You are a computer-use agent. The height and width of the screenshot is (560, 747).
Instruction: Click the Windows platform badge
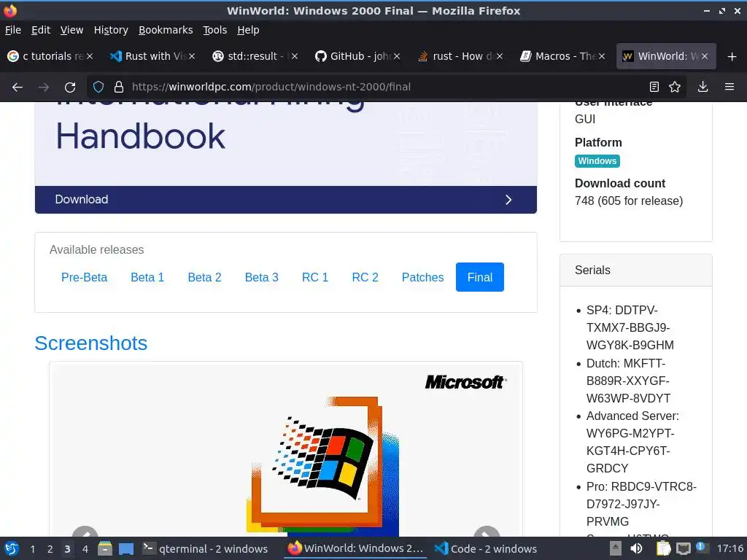597,161
